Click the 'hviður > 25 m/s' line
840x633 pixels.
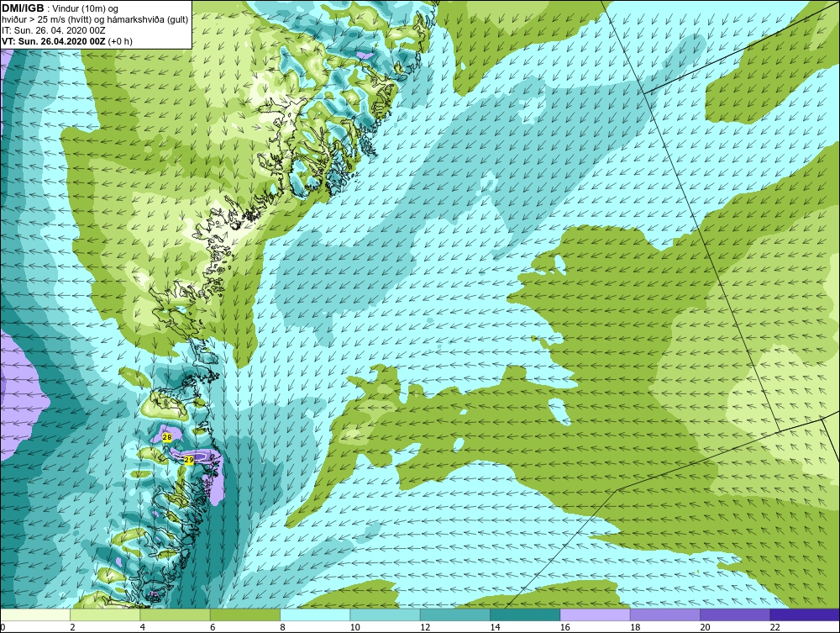[x=95, y=20]
